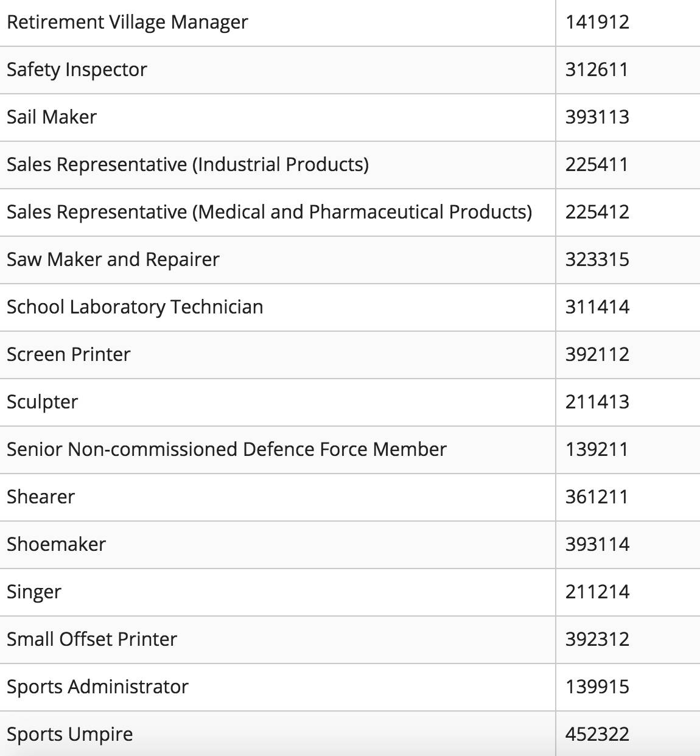The width and height of the screenshot is (700, 756).
Task: Select Sales Representative (Medical and Pharmaceutical Products)
Action: point(269,212)
